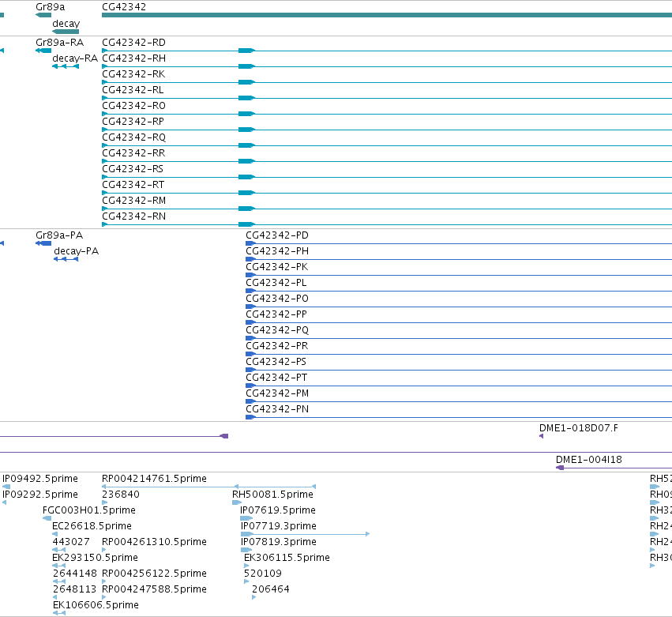Open EST EC26618.5prime
Viewport: 672px width, 617px height.
coord(92,526)
